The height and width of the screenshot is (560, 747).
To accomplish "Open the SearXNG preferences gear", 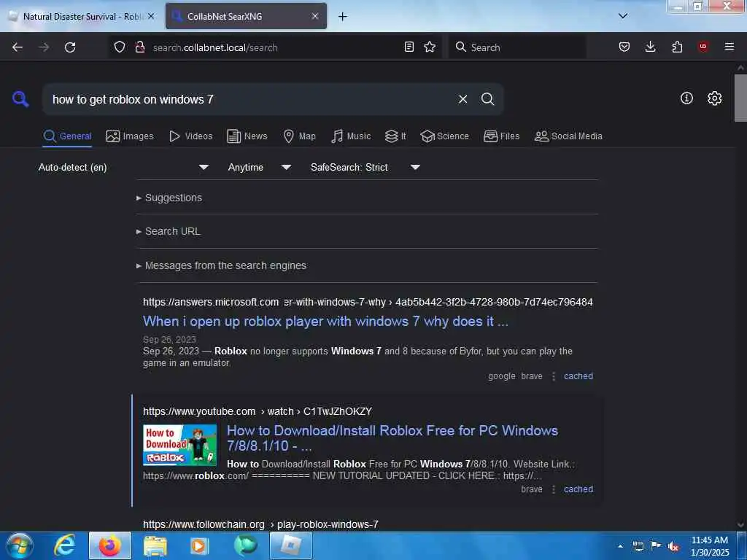I will pos(714,98).
